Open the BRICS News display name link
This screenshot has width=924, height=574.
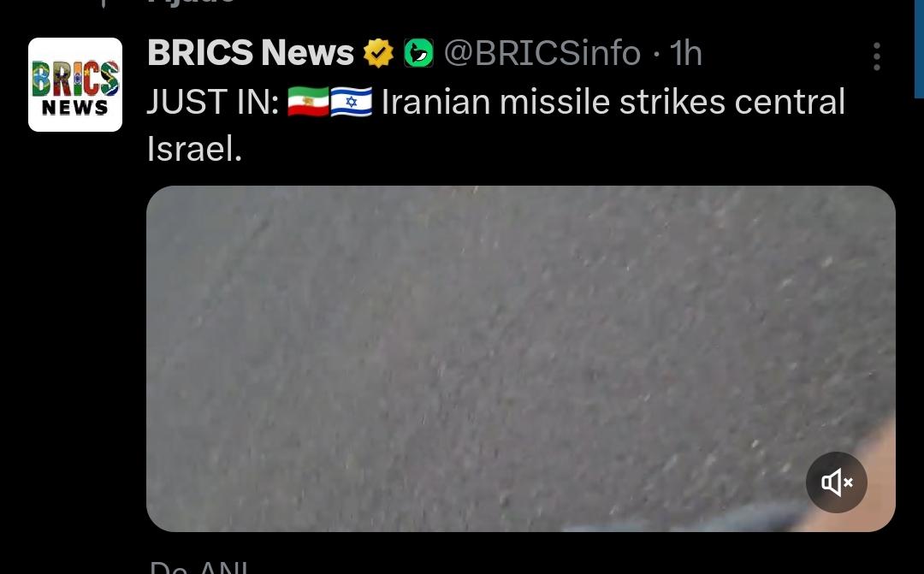pyautogui.click(x=251, y=53)
